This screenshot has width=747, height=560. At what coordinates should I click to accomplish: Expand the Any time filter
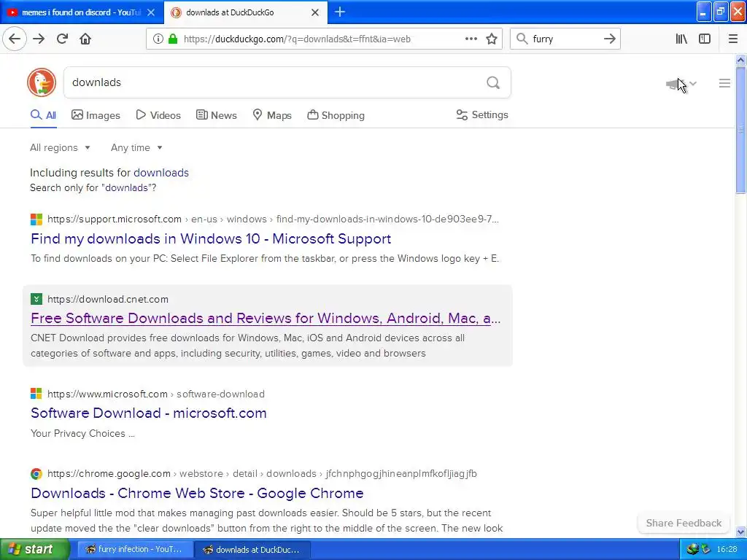click(136, 147)
